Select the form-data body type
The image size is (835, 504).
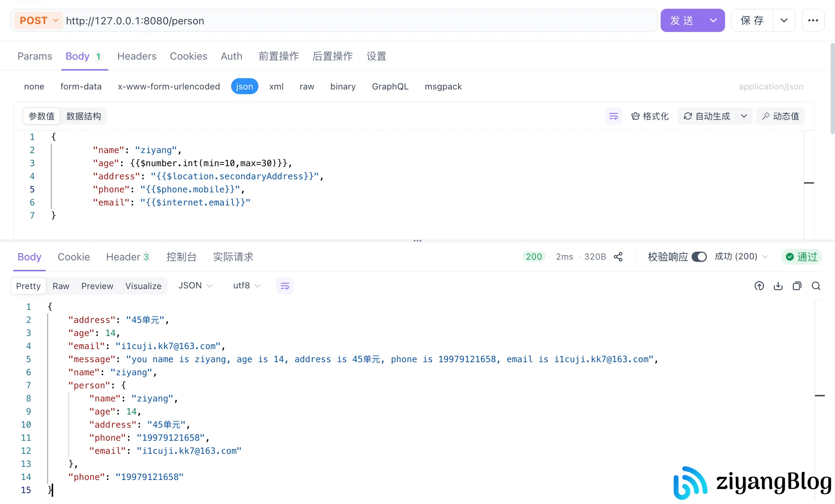(81, 87)
